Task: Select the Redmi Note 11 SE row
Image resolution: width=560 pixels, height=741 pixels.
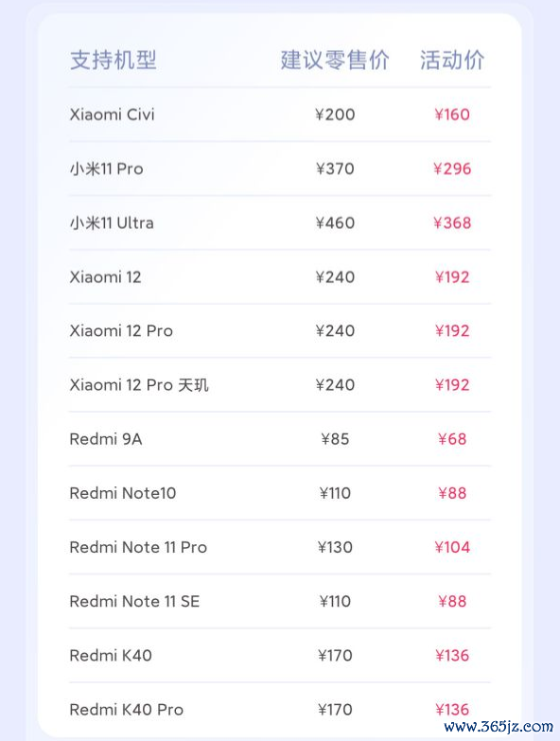Action: pyautogui.click(x=280, y=601)
